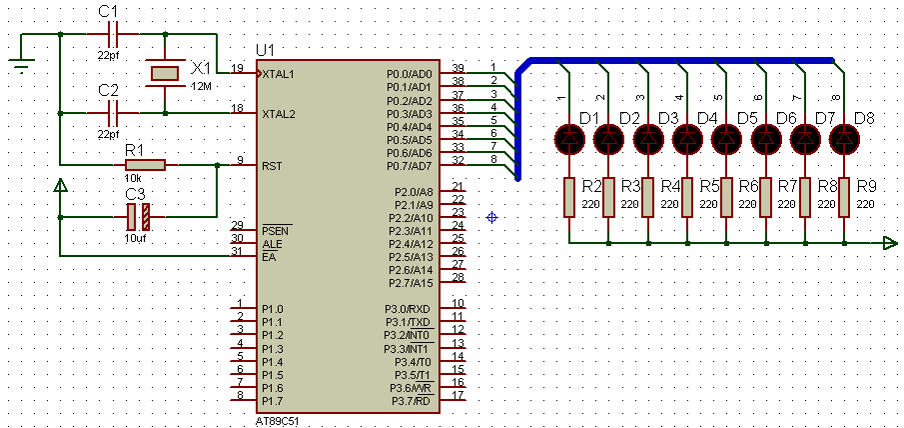904x428 pixels.
Task: Click the 10uf value under C3
Action: coord(134,237)
